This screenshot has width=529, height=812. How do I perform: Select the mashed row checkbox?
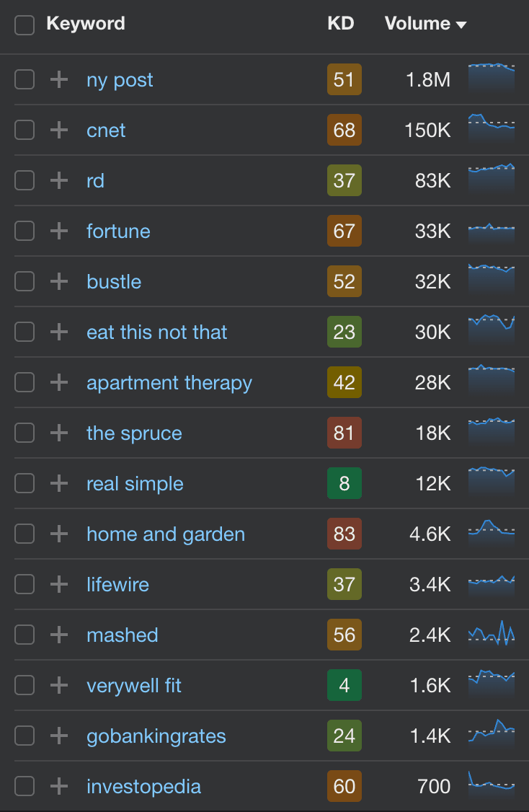(x=25, y=635)
